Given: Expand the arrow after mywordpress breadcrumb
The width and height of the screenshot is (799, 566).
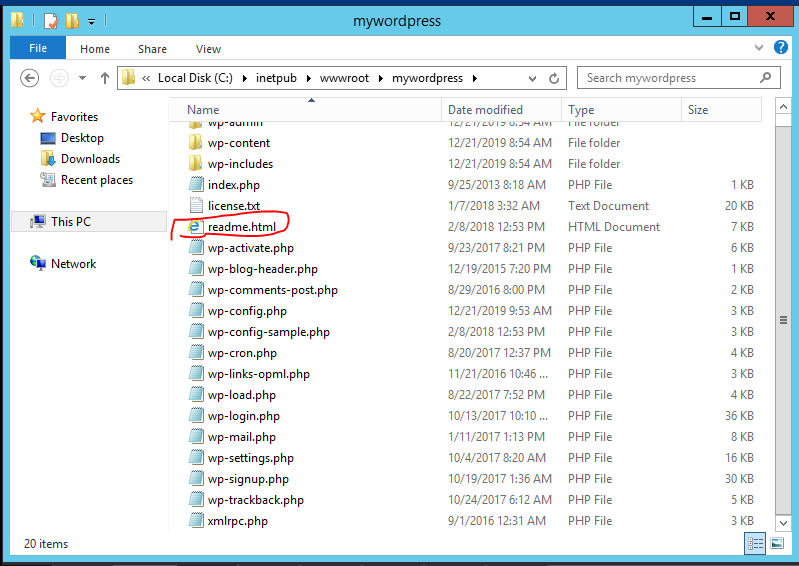Looking at the screenshot, I should (x=475, y=78).
